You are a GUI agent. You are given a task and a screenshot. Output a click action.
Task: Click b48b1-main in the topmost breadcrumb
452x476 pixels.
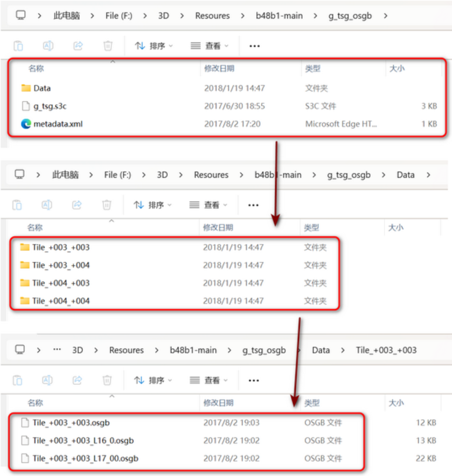coord(279,16)
